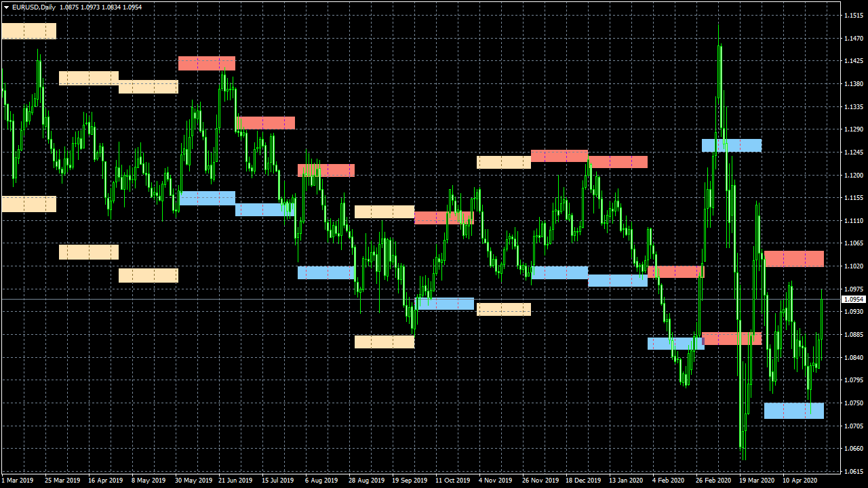This screenshot has height=488, width=868.
Task: Click the 1.1020 price axis label
Action: [x=853, y=266]
